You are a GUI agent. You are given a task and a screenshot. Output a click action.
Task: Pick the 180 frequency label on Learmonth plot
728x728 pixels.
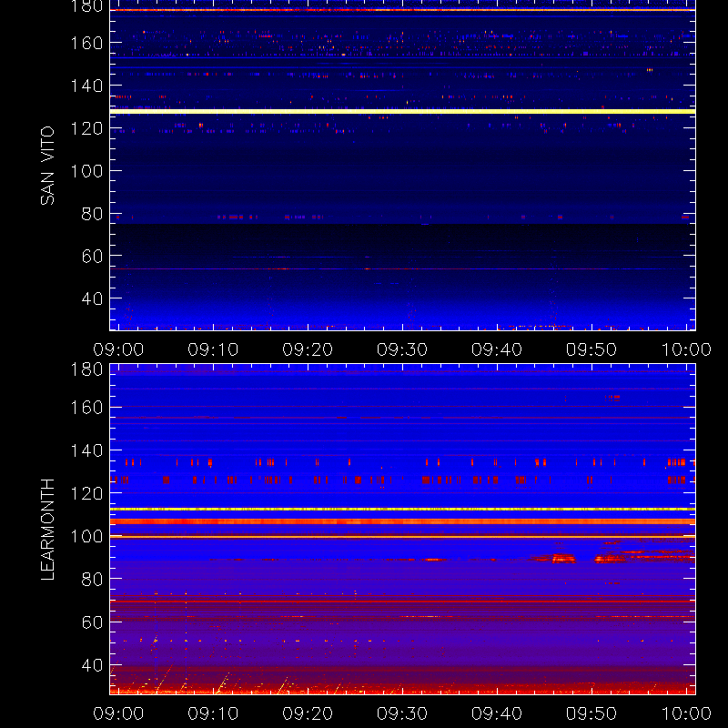[86, 369]
